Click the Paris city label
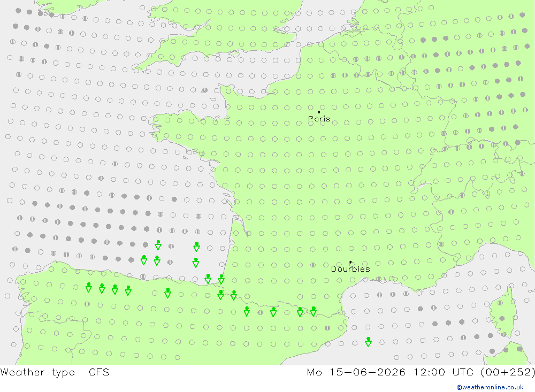 (x=319, y=119)
